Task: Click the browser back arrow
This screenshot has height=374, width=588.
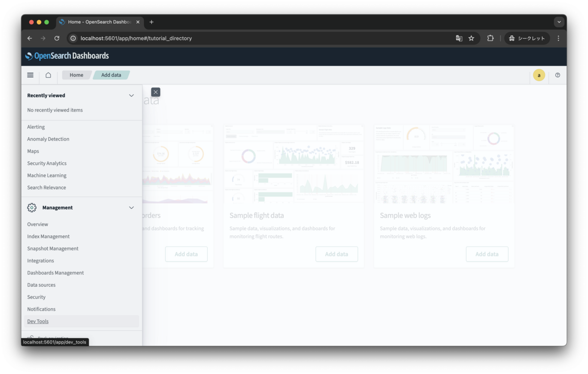Action: [x=30, y=38]
